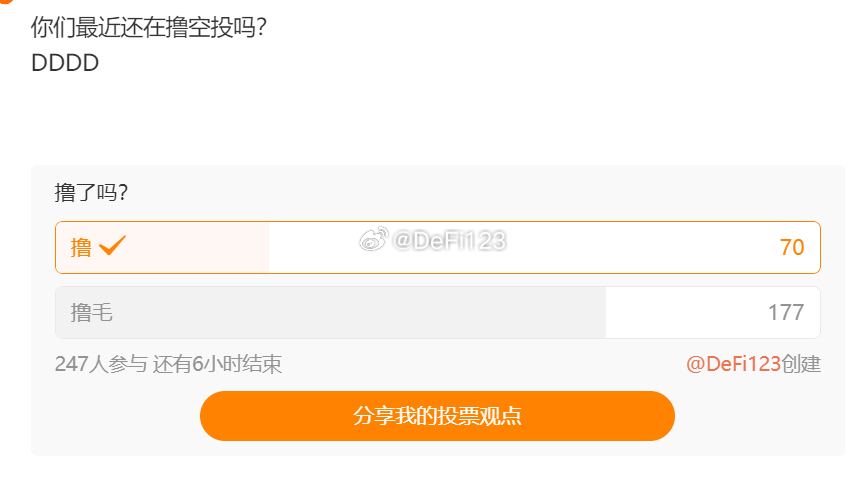Open the @DeFi123 creator link
Viewport: 868px width, 477px height.
(x=733, y=364)
